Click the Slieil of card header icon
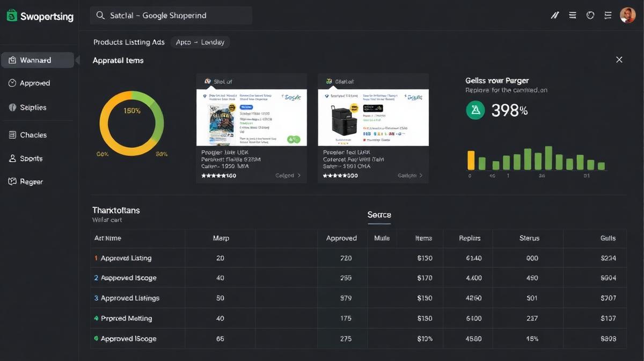 (207, 82)
